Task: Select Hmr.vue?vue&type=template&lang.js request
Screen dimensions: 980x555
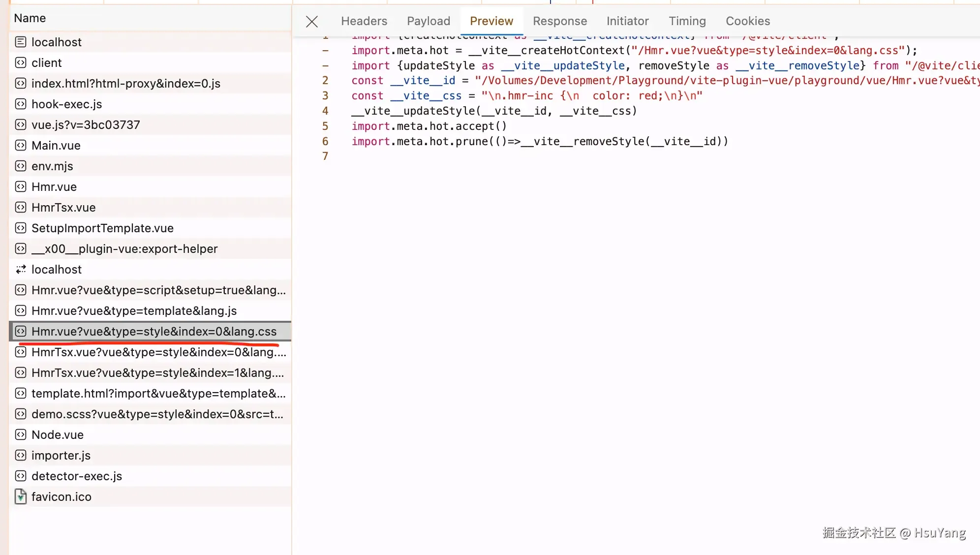Action: [150, 310]
